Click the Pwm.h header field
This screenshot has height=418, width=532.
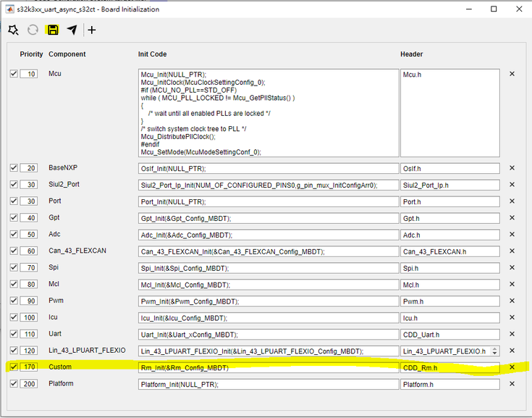tap(450, 301)
